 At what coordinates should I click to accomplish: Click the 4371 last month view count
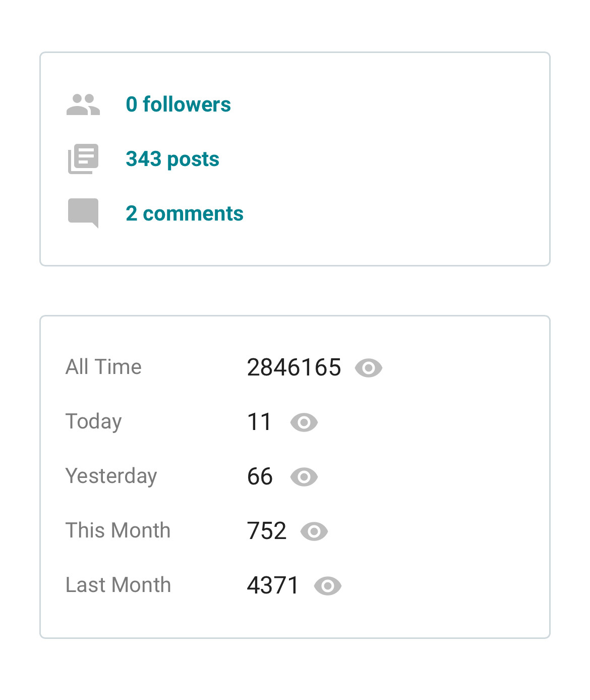[273, 585]
